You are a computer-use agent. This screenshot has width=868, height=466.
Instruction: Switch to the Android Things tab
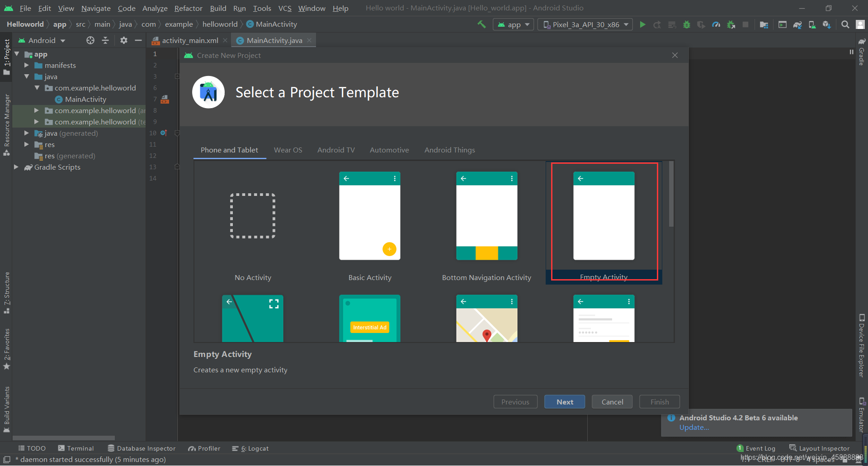450,150
